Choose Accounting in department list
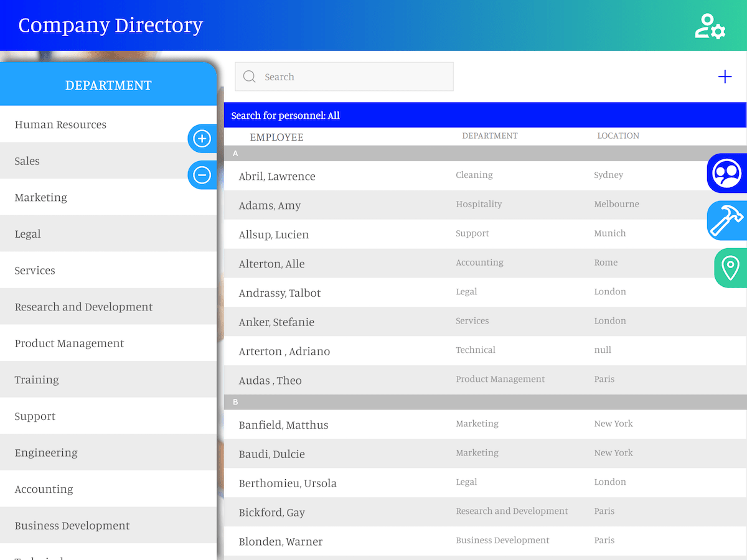 pyautogui.click(x=108, y=489)
